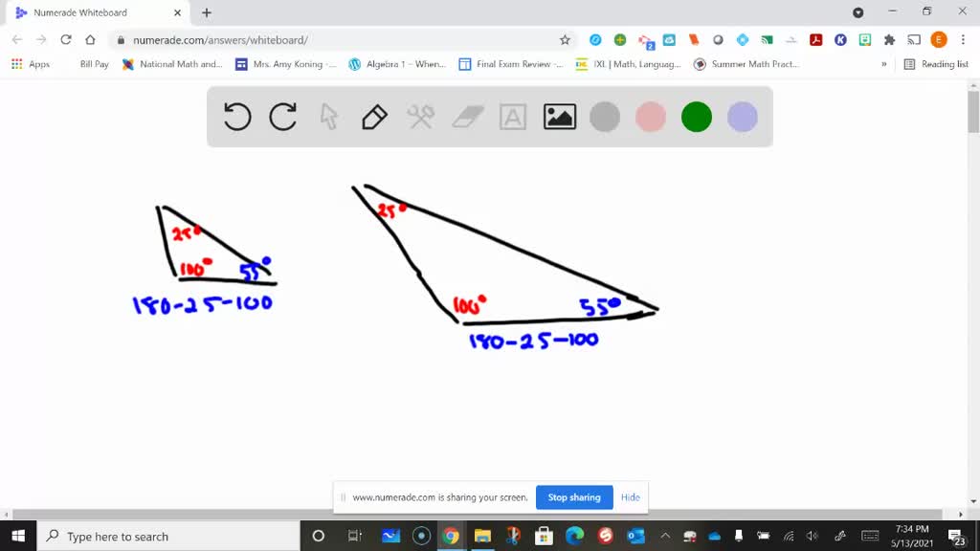Viewport: 980px width, 551px height.
Task: Click the scissors tools icon
Action: pos(420,117)
